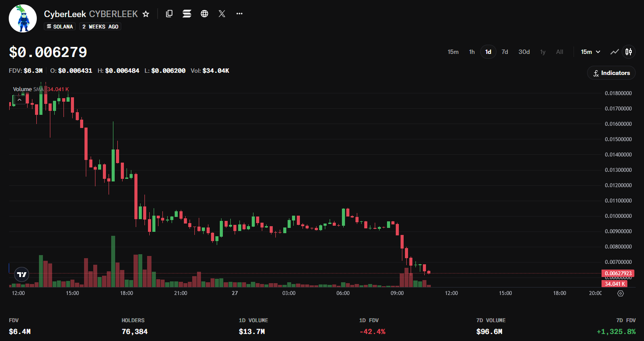Click the 09:00 time axis label
This screenshot has height=341, width=644.
(x=397, y=293)
